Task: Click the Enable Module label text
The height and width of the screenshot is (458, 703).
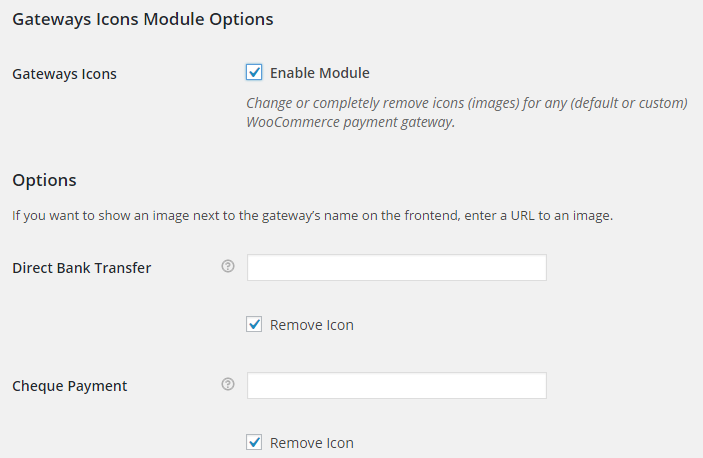Action: [320, 73]
